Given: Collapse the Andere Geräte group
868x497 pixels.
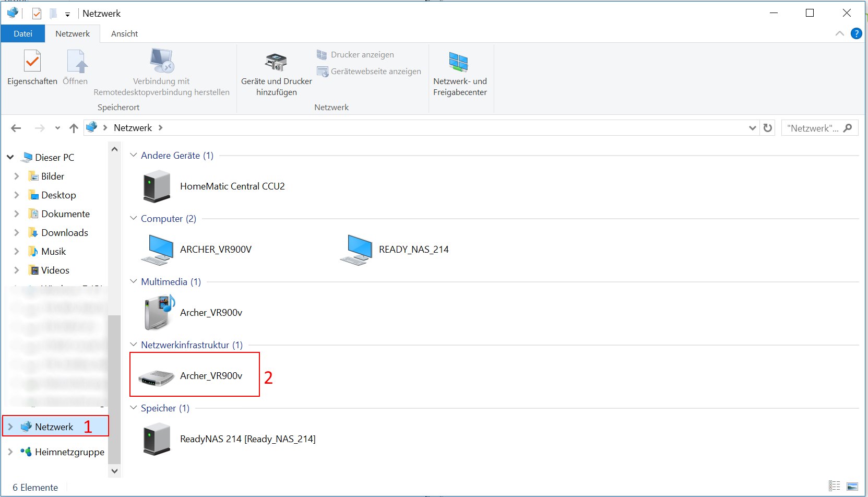Looking at the screenshot, I should click(x=134, y=155).
